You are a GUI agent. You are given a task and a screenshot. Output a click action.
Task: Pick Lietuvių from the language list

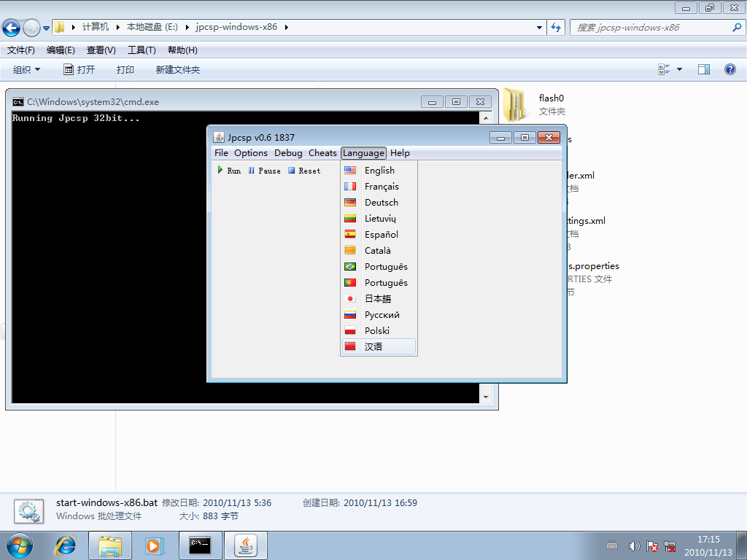(x=379, y=219)
